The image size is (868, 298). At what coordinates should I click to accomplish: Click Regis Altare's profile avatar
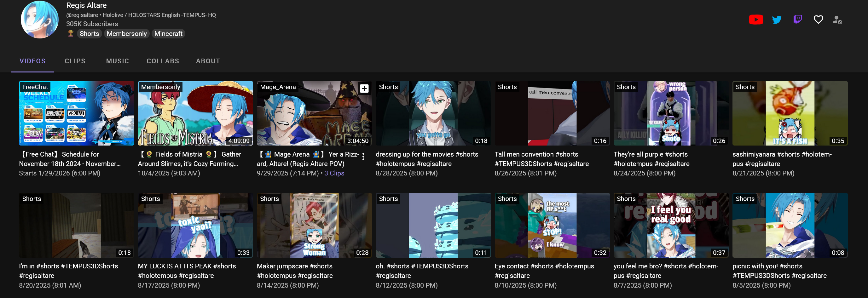coord(40,20)
